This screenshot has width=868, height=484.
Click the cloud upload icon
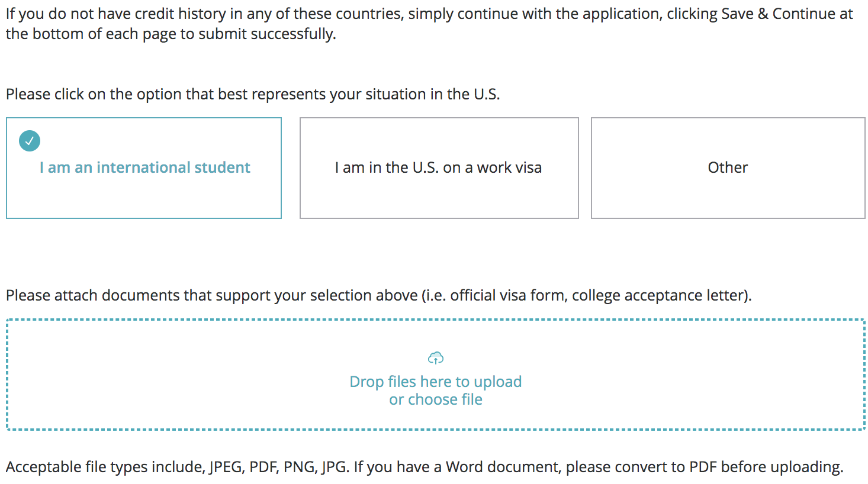tap(436, 358)
